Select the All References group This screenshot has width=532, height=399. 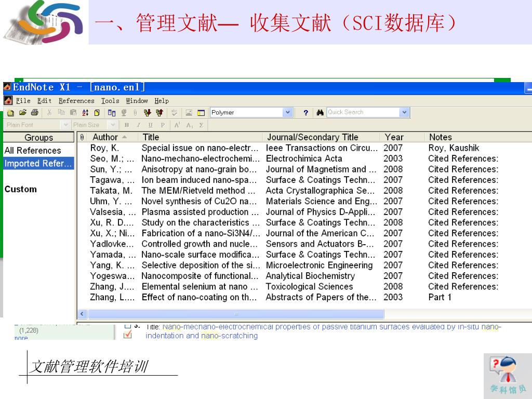33,150
